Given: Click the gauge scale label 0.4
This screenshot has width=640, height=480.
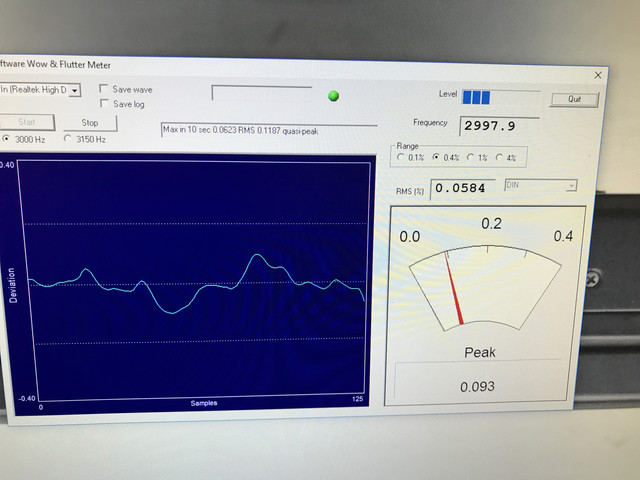Looking at the screenshot, I should pyautogui.click(x=563, y=236).
